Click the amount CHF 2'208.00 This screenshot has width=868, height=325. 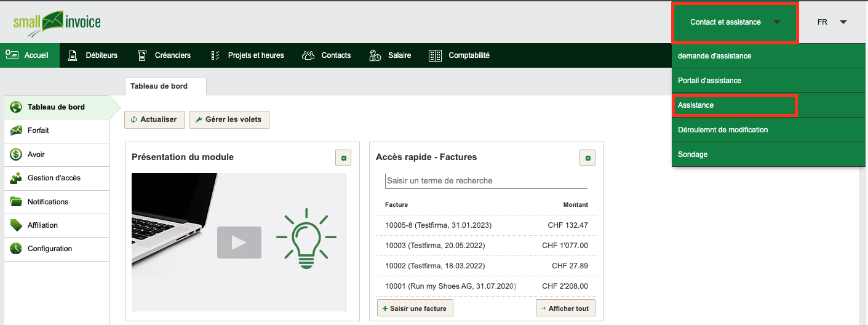[565, 286]
